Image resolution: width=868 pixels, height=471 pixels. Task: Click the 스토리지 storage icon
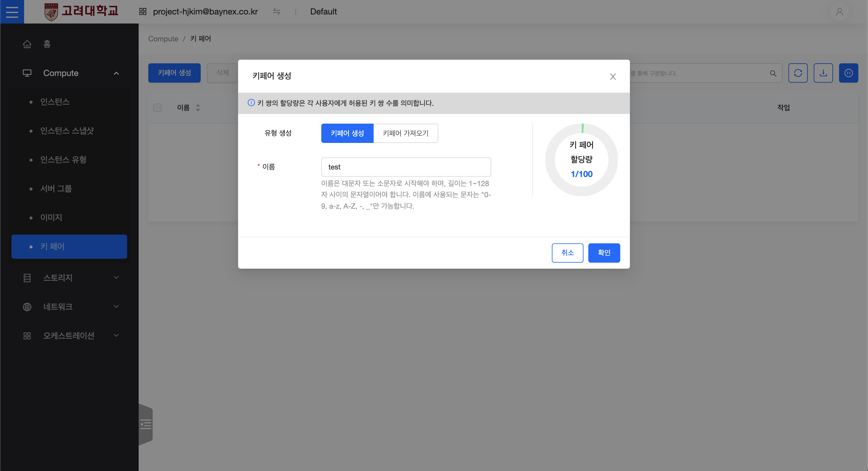[27, 278]
